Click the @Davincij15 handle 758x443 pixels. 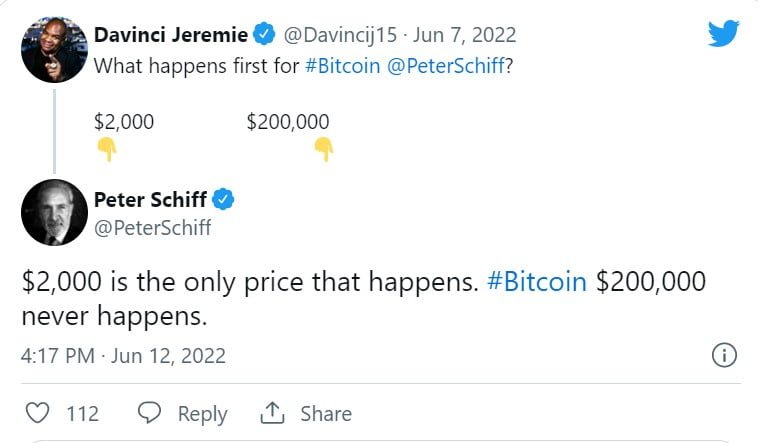(x=336, y=35)
